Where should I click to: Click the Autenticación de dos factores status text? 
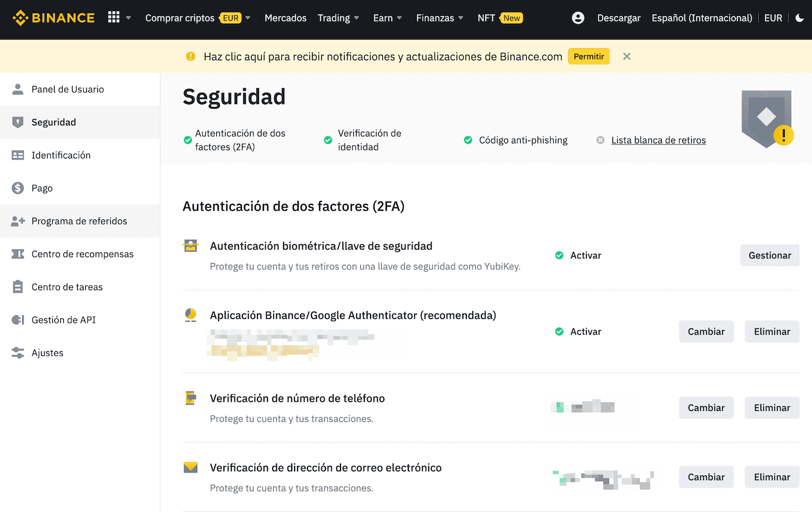tap(240, 140)
